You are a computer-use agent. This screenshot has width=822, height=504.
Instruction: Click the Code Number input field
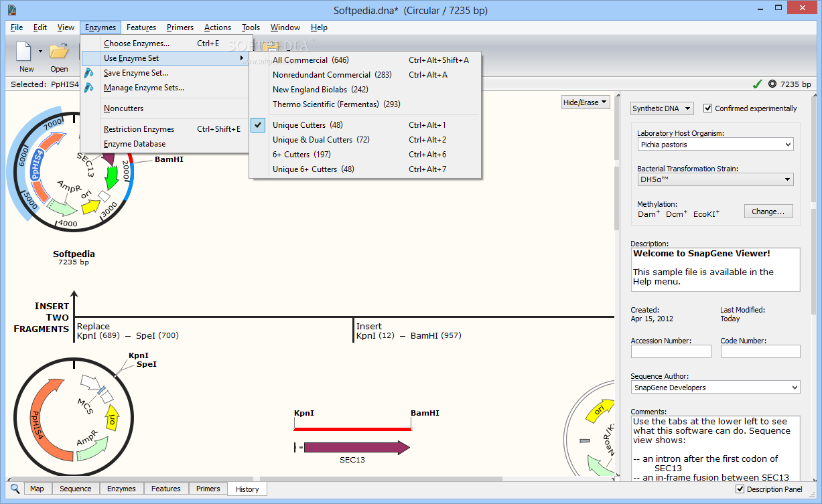pos(760,351)
